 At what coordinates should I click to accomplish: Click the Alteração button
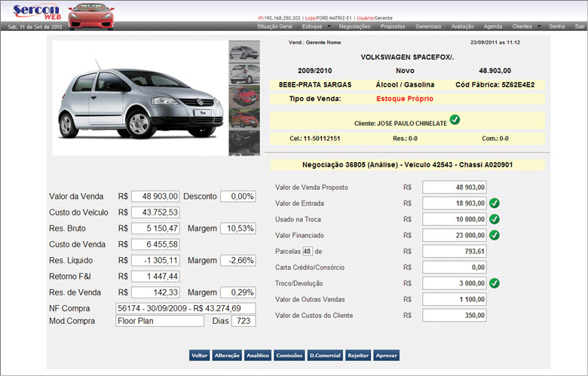(x=227, y=356)
